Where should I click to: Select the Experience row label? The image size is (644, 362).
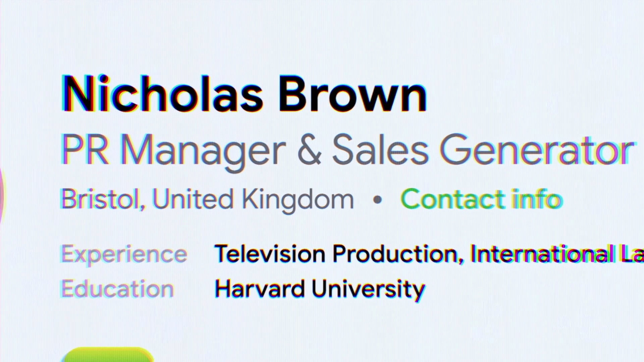point(124,255)
